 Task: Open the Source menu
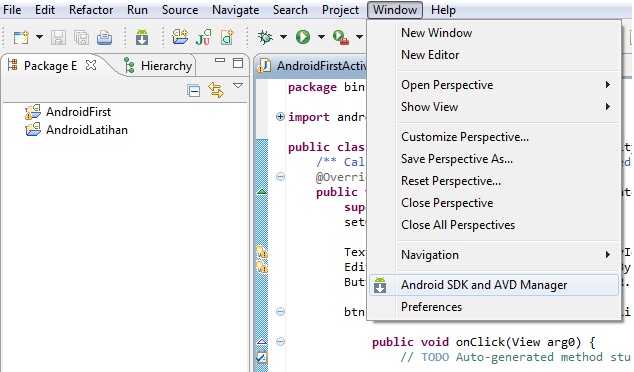(180, 10)
